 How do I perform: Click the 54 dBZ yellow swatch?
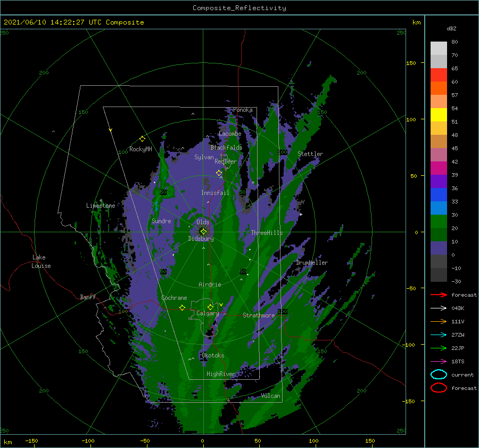439,115
